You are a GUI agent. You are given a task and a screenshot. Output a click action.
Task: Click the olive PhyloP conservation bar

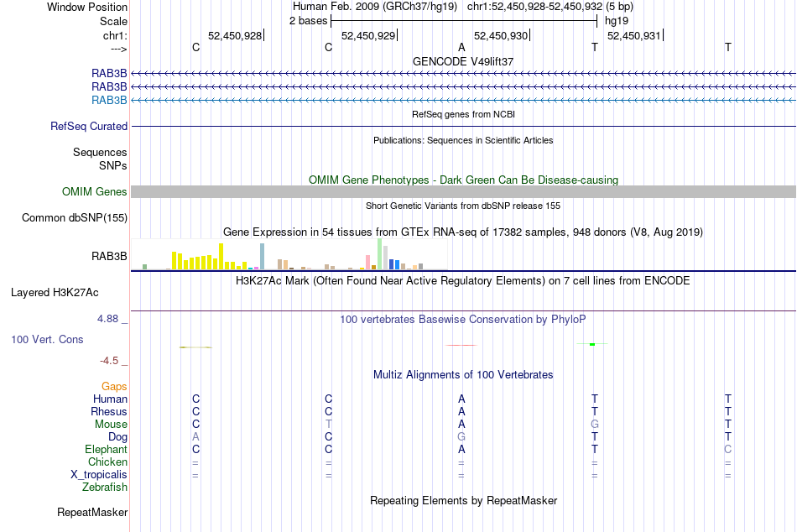195,347
